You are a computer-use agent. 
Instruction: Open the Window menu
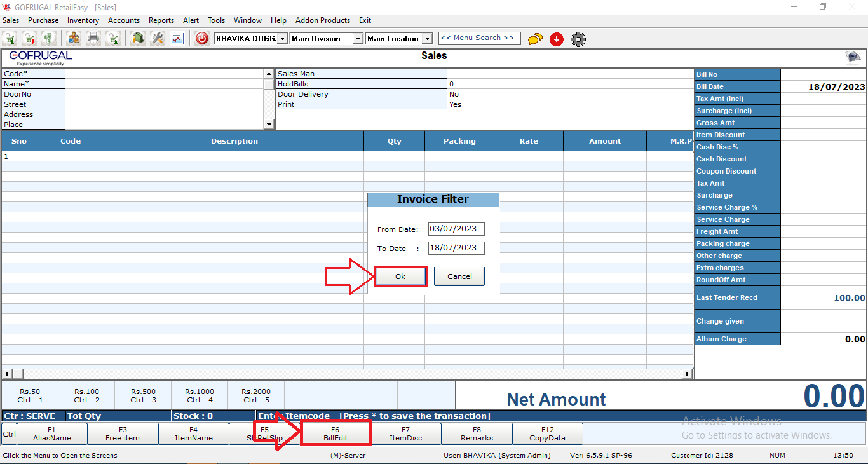(248, 20)
